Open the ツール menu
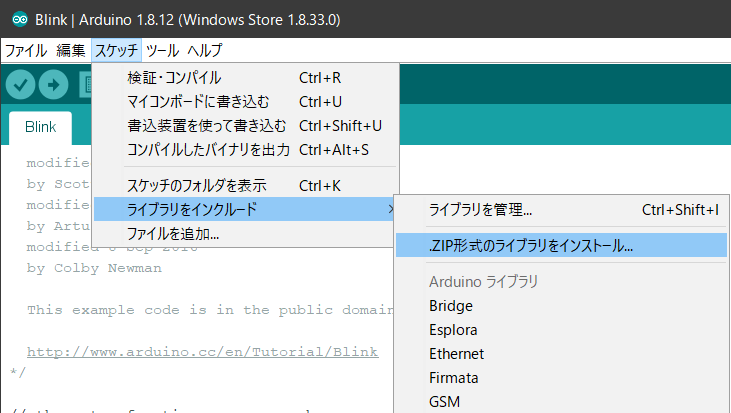The image size is (731, 413). click(162, 50)
